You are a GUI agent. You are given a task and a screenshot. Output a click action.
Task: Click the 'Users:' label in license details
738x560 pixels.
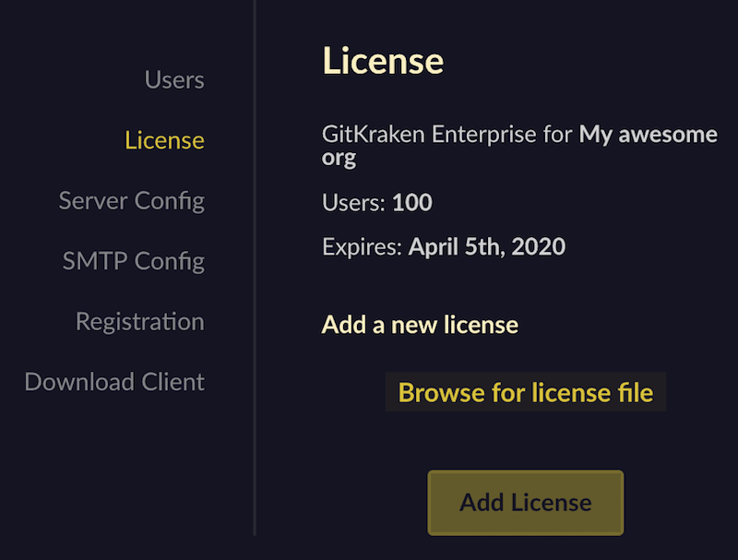click(x=353, y=202)
